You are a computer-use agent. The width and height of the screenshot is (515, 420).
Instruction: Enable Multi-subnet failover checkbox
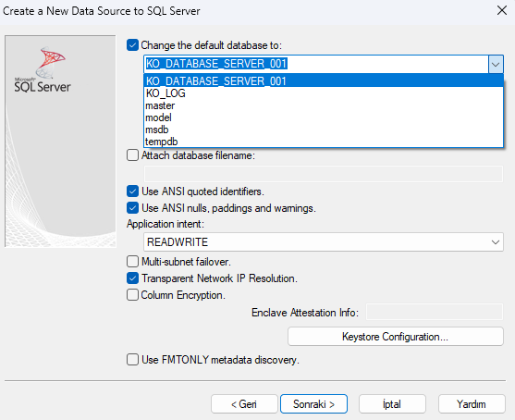[x=132, y=262]
